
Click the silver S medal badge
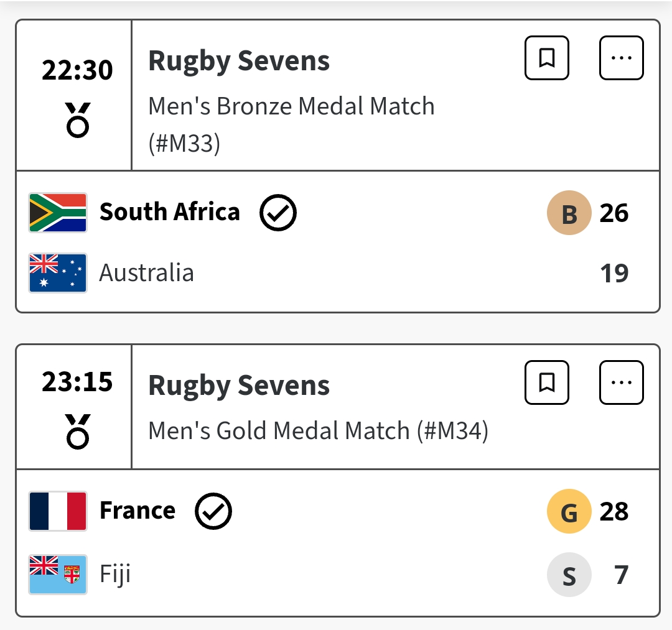pos(569,575)
